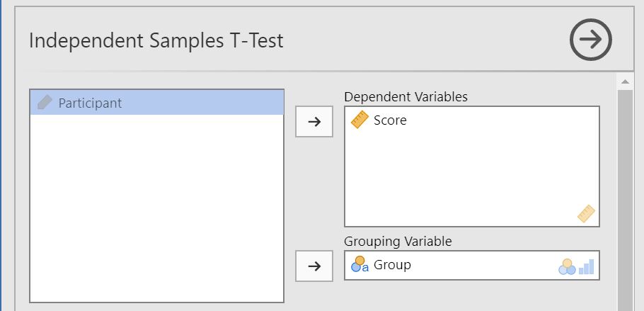Click the faded ordinal bars icon in Grouping box

(587, 266)
